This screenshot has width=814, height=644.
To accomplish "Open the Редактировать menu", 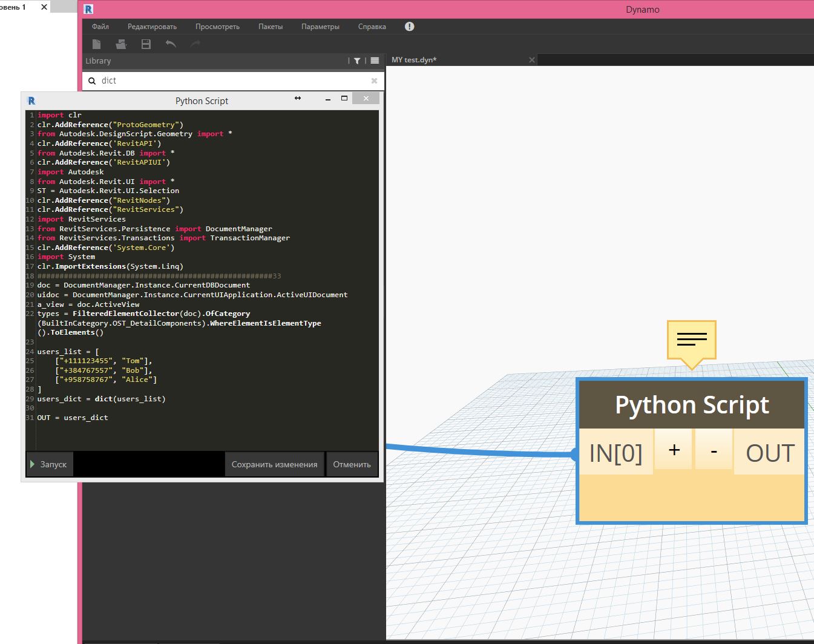I will (152, 27).
